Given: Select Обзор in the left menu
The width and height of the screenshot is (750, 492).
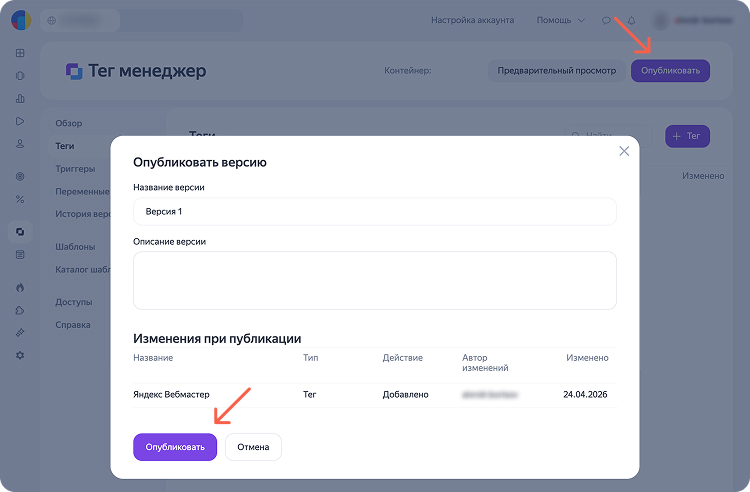Looking at the screenshot, I should (69, 123).
